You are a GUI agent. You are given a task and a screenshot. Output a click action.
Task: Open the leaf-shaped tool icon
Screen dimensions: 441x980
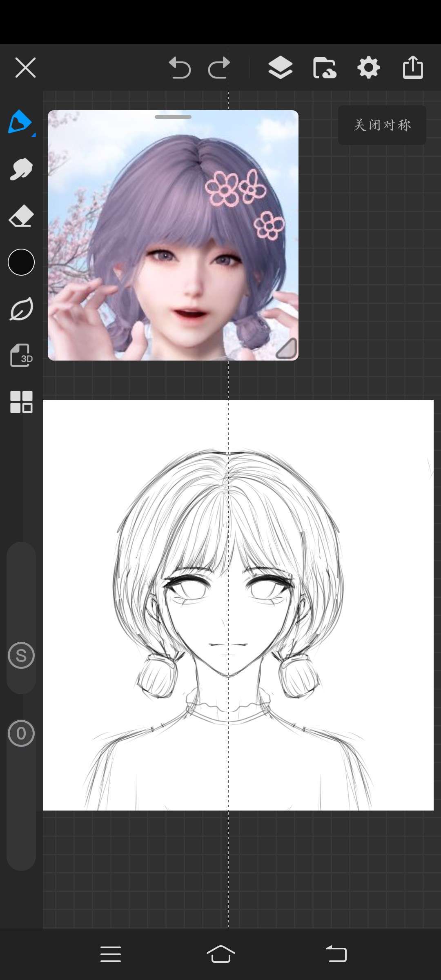[21, 310]
